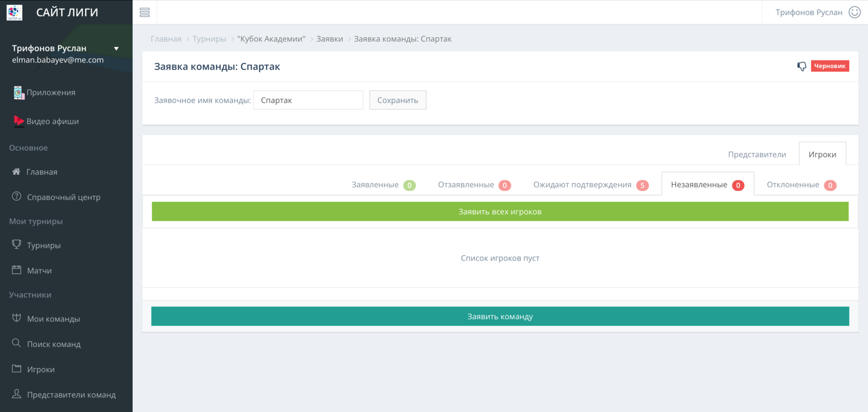Click the question icon for Справочный центр
The width and height of the screenshot is (868, 412).
pyautogui.click(x=17, y=196)
